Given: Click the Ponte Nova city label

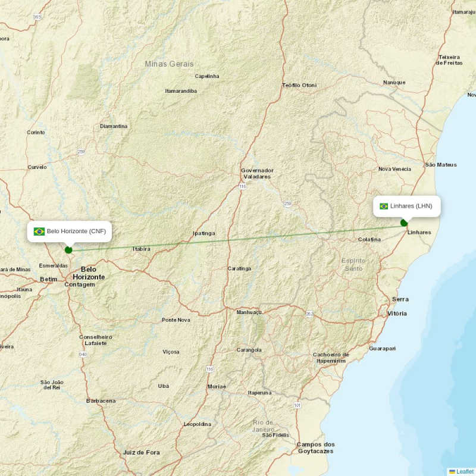Looking at the screenshot, I should pos(176,320).
